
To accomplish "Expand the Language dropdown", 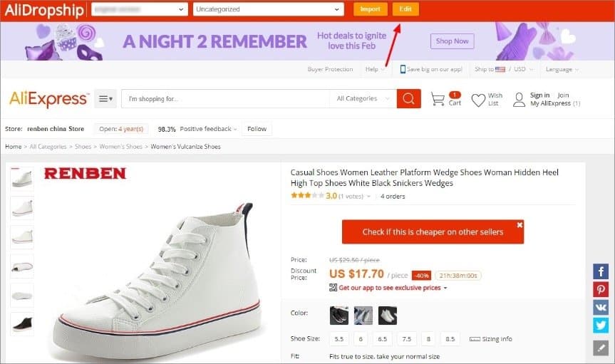I will click(562, 69).
